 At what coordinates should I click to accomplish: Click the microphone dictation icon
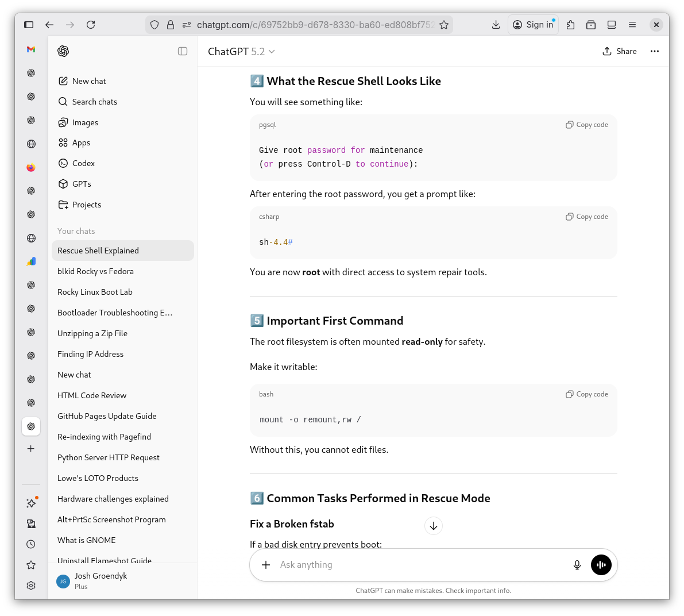577,565
